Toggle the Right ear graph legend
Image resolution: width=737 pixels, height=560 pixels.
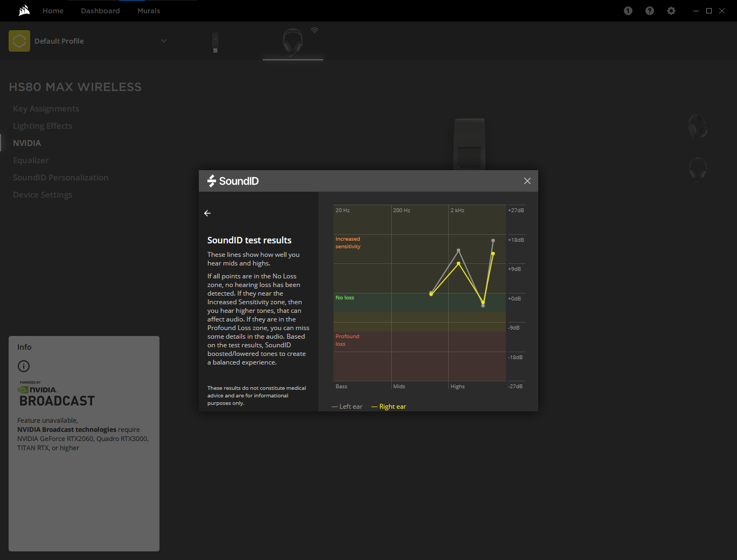[x=389, y=407]
